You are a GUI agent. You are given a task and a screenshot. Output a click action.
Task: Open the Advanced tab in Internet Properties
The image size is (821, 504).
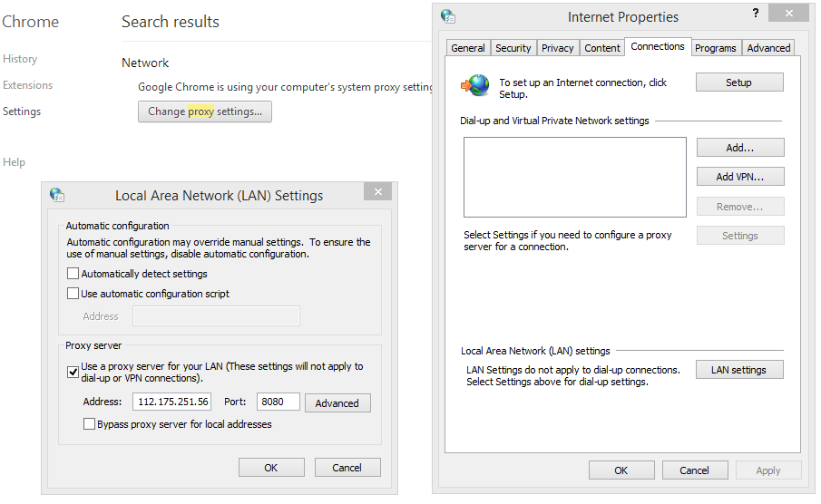(768, 48)
